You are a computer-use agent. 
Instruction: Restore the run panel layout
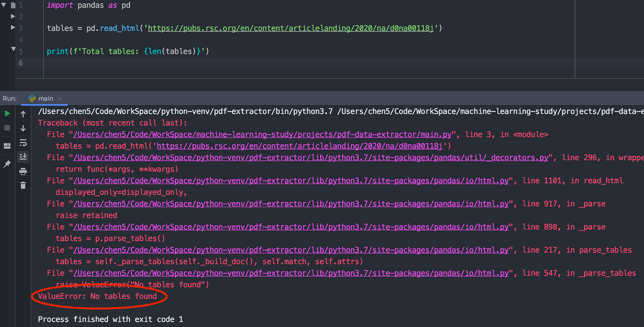7,146
